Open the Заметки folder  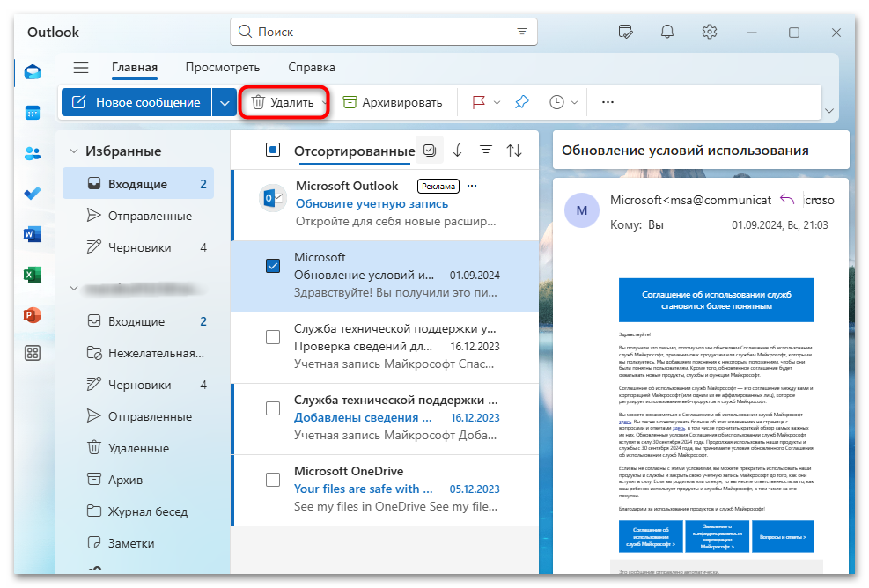(138, 543)
